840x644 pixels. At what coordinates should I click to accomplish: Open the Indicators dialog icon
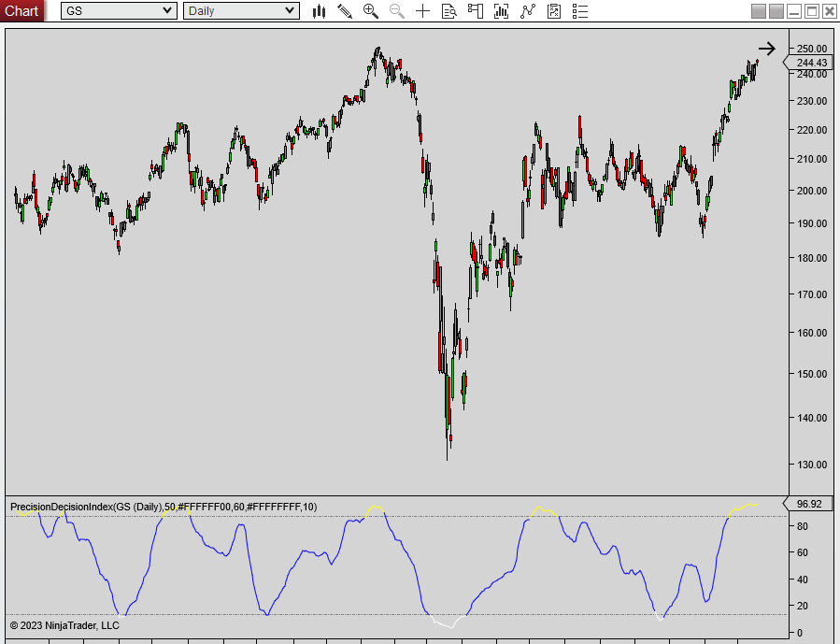click(x=528, y=11)
